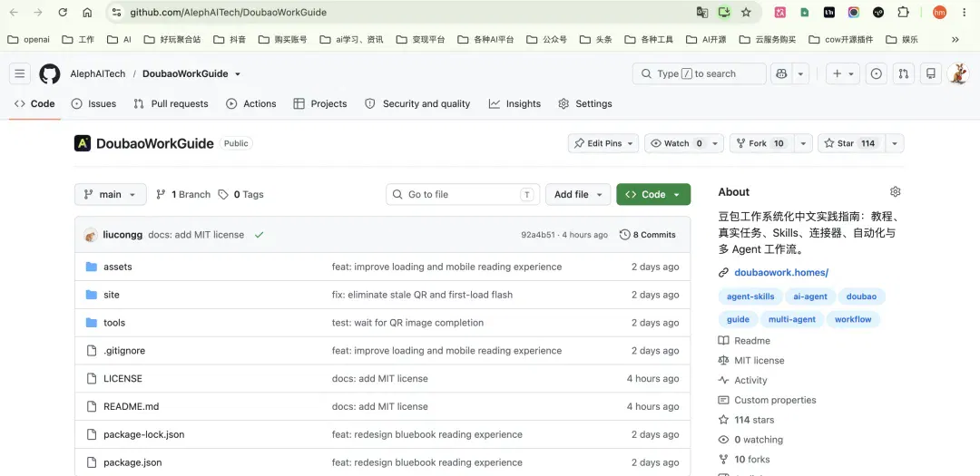The image size is (980, 476).
Task: Go to the GitHub homepage logo
Action: click(x=50, y=73)
